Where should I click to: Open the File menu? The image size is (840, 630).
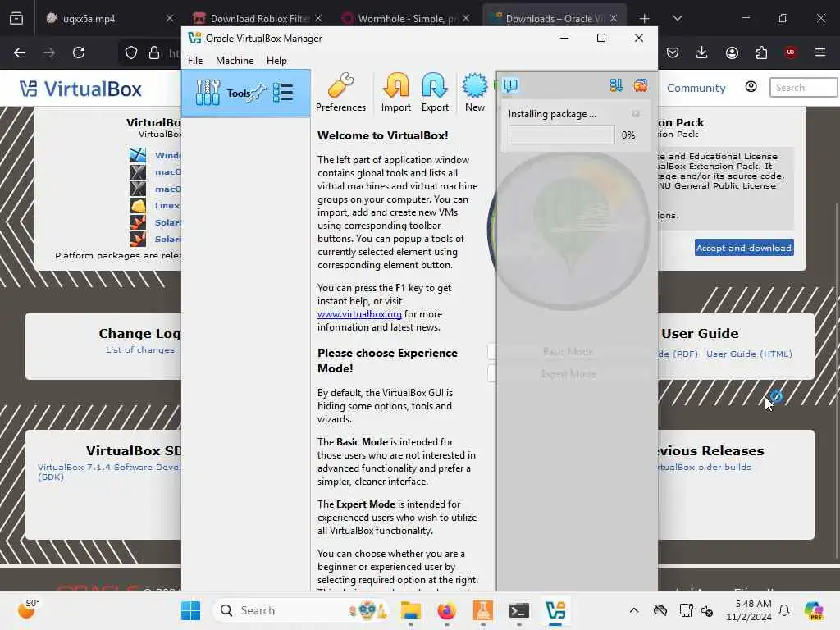pos(195,61)
